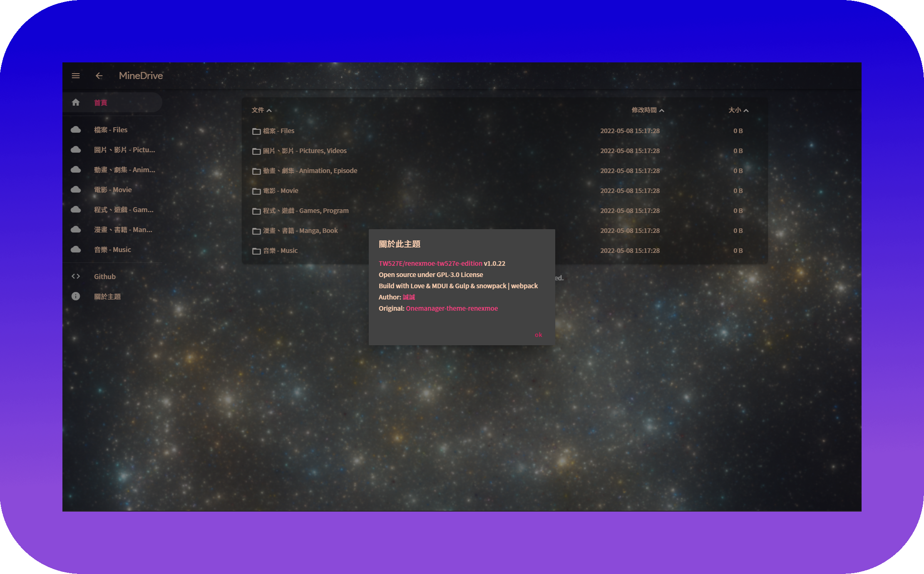The height and width of the screenshot is (574, 924).
Task: Open the TW527E/renexmoe-tw527e-edition link
Action: tap(430, 263)
